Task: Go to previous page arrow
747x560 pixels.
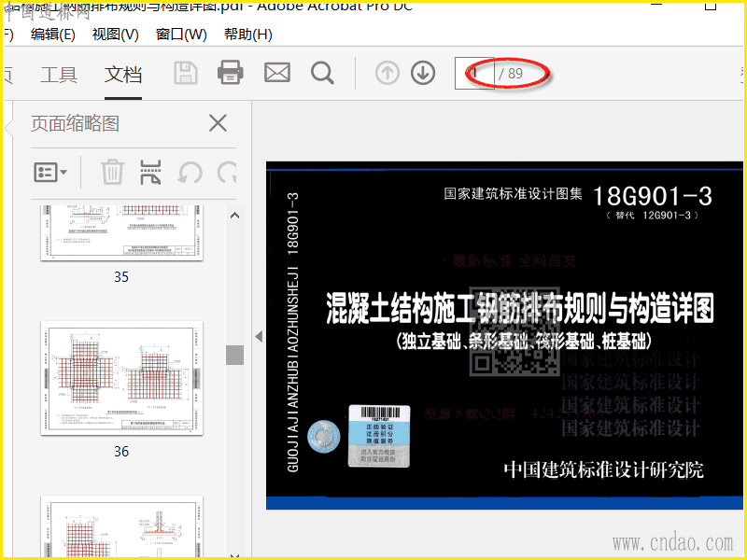Action: (x=388, y=74)
